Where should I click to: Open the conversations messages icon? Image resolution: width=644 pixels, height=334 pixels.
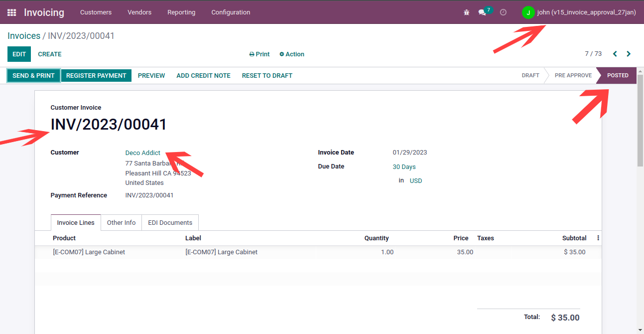[482, 12]
